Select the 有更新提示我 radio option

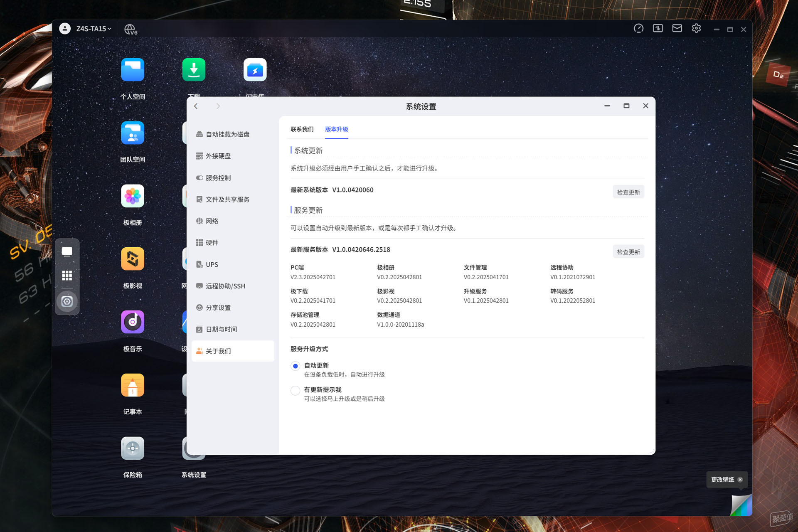295,390
